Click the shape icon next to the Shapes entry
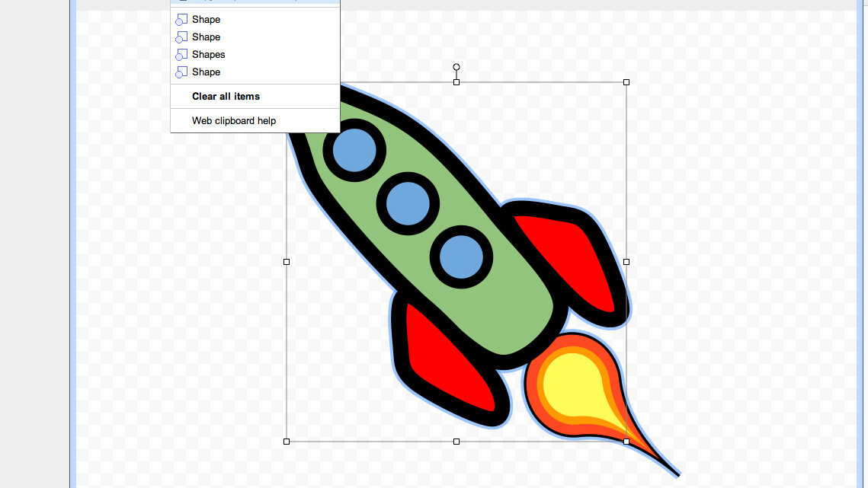 tap(181, 54)
